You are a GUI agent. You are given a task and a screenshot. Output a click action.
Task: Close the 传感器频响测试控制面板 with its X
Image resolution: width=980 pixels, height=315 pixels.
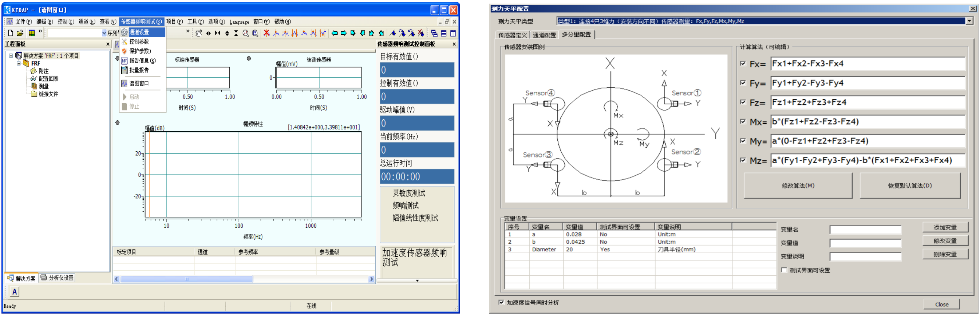(x=454, y=44)
